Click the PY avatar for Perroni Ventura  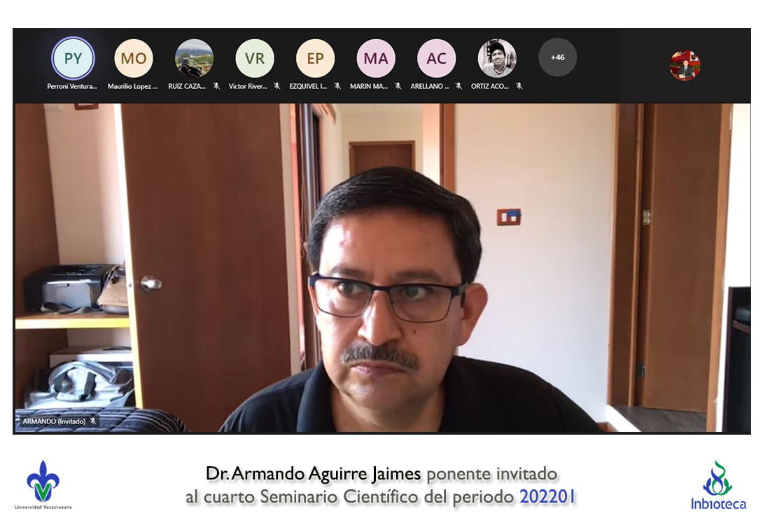click(x=73, y=59)
